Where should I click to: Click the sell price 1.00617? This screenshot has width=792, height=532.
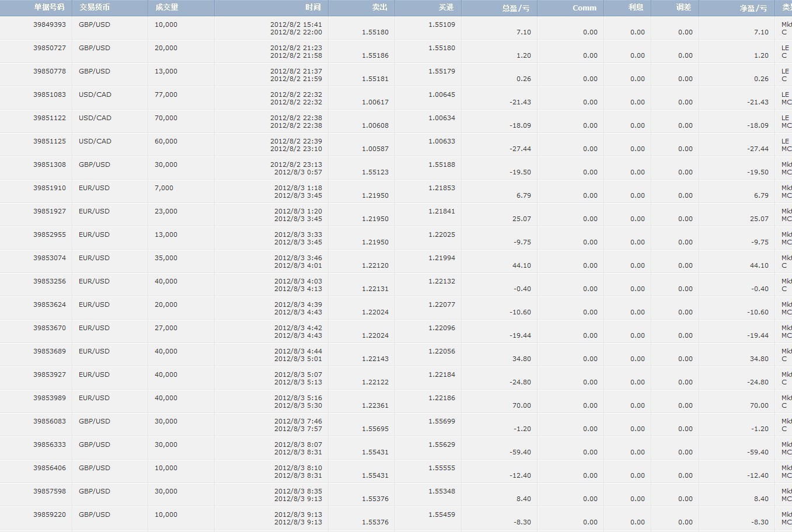pyautogui.click(x=375, y=102)
